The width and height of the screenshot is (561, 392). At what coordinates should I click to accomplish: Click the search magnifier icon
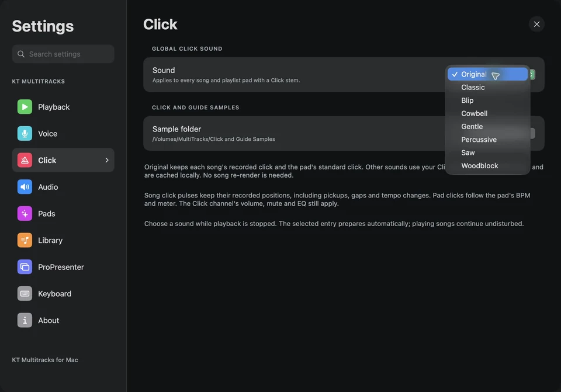[x=21, y=54]
